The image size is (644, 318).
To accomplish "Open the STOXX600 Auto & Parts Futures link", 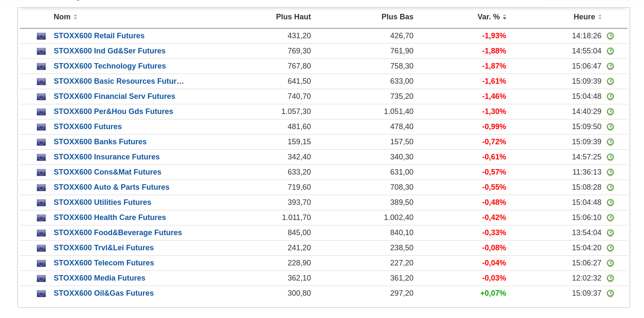I will pos(112,187).
